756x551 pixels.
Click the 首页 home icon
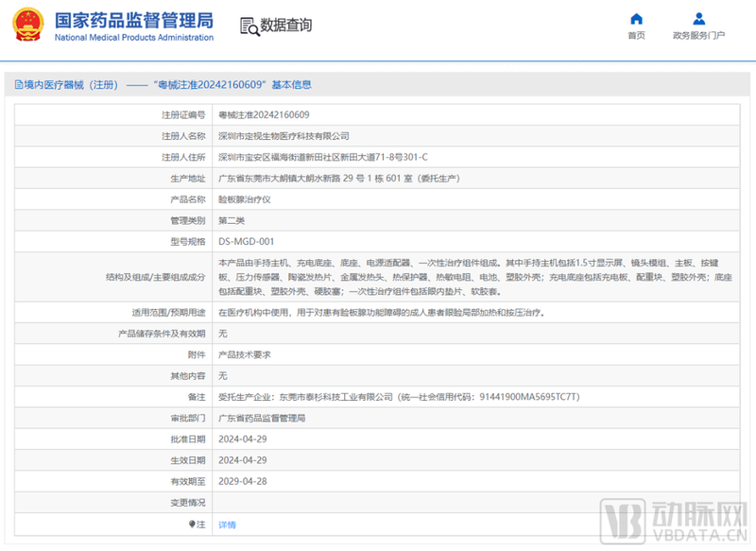tap(636, 19)
